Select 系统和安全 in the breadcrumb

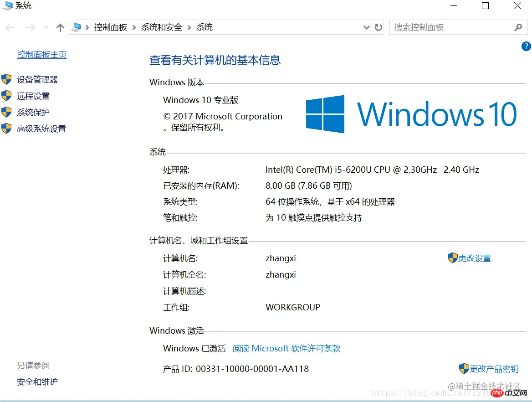tap(162, 27)
